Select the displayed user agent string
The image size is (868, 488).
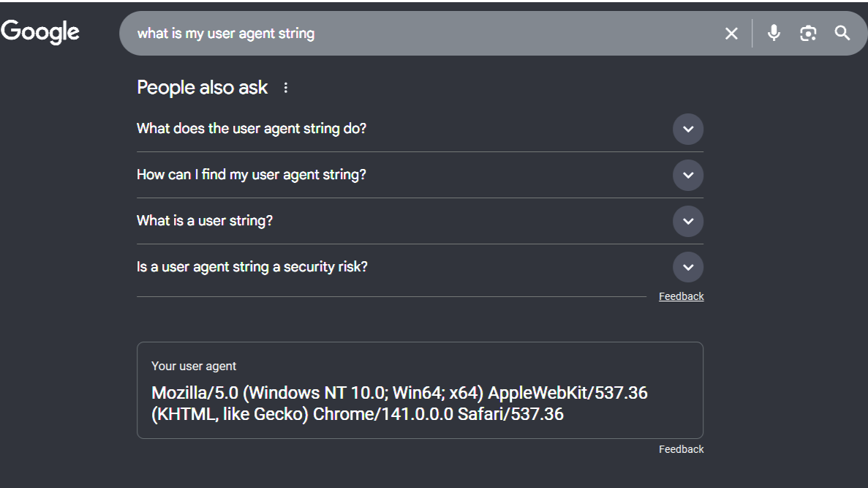click(399, 404)
